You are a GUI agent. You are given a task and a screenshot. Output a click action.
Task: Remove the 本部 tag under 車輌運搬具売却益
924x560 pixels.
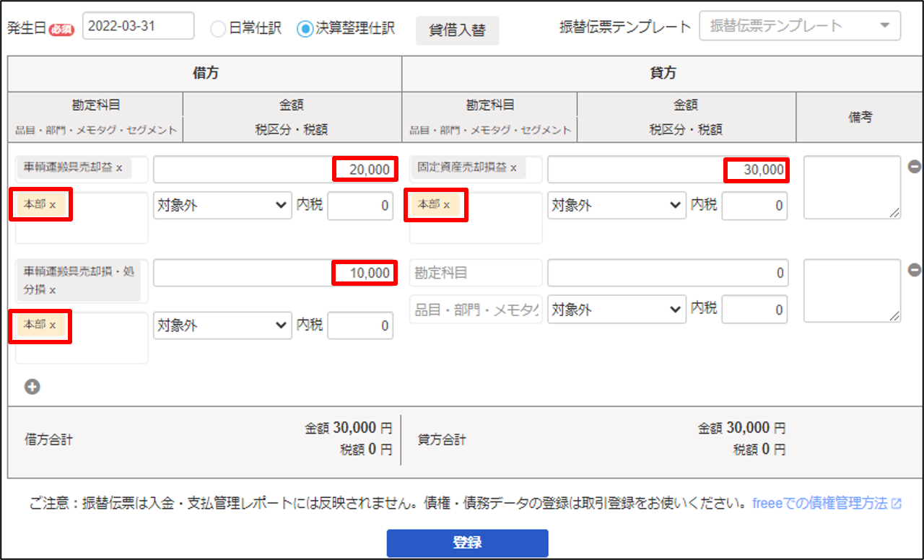(53, 205)
